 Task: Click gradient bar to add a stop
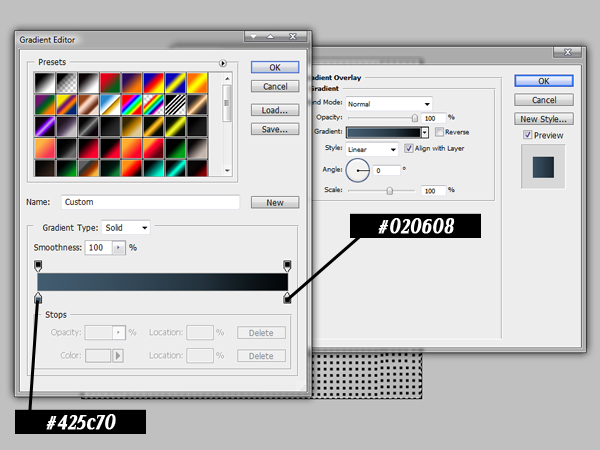point(163,282)
